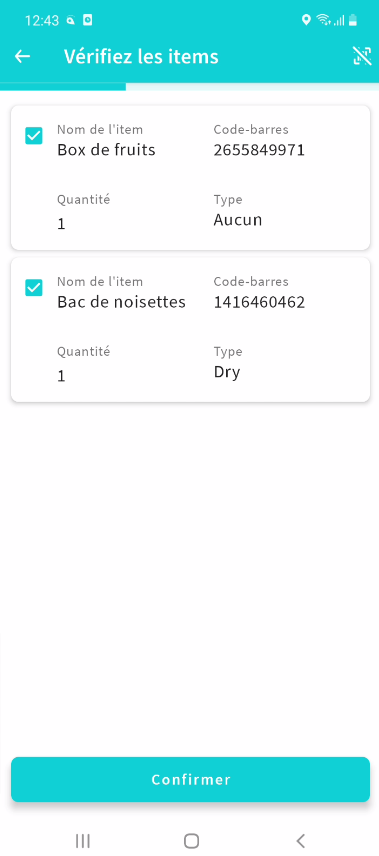Tap the progress bar under header
This screenshot has height=856, width=379.
coord(190,86)
